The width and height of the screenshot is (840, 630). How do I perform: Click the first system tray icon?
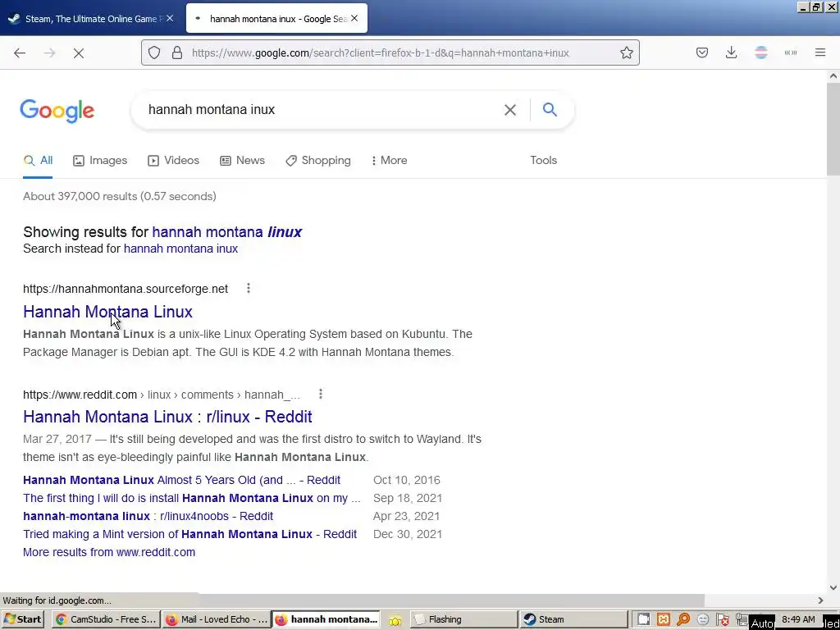643,620
